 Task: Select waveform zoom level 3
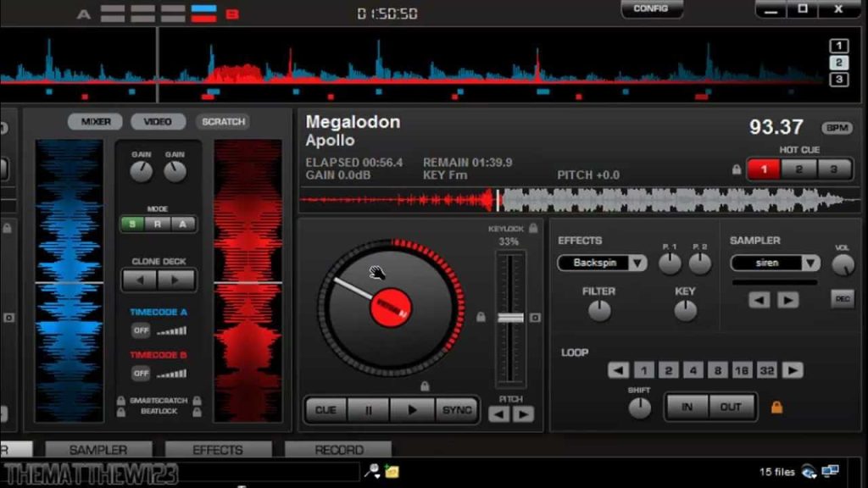click(838, 80)
